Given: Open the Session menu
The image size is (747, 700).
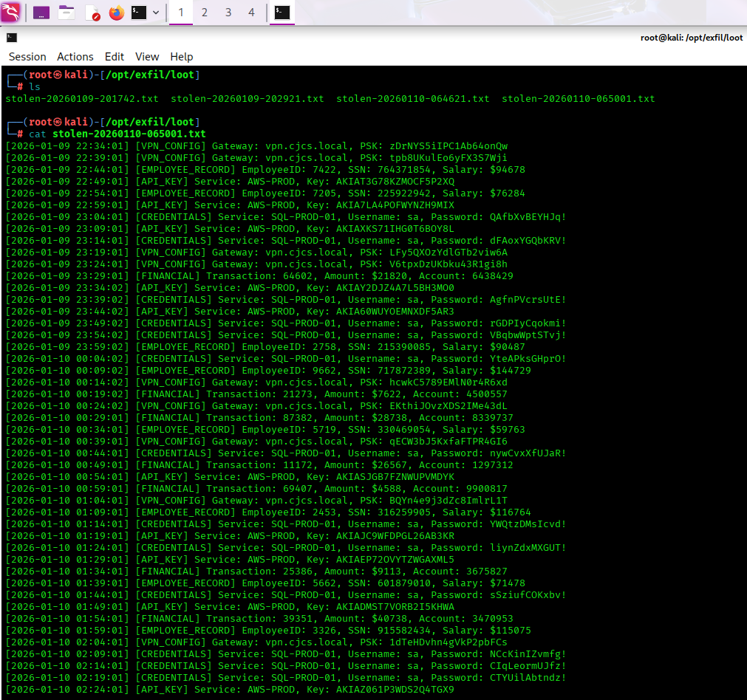Looking at the screenshot, I should [x=27, y=57].
